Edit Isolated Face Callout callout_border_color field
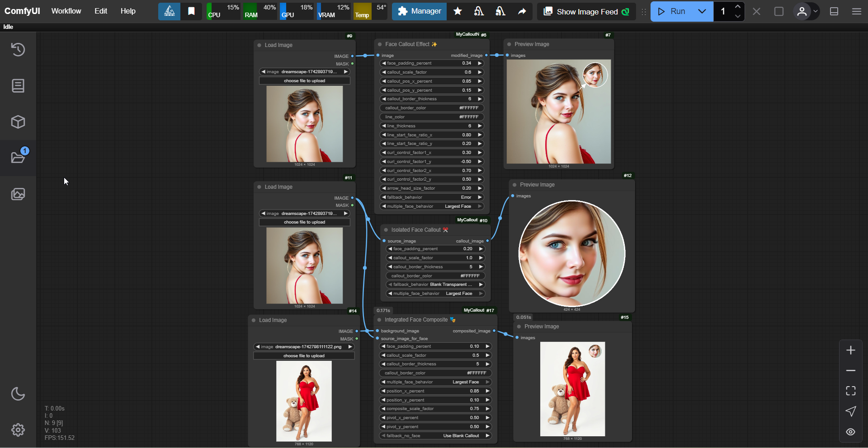This screenshot has height=448, width=868. tap(436, 276)
